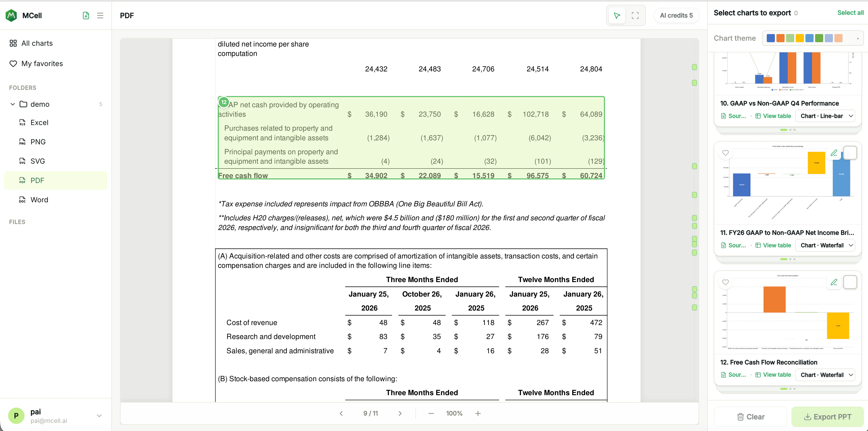Click the 100% zoom level value
Screen dimensions: 868x431
454,413
